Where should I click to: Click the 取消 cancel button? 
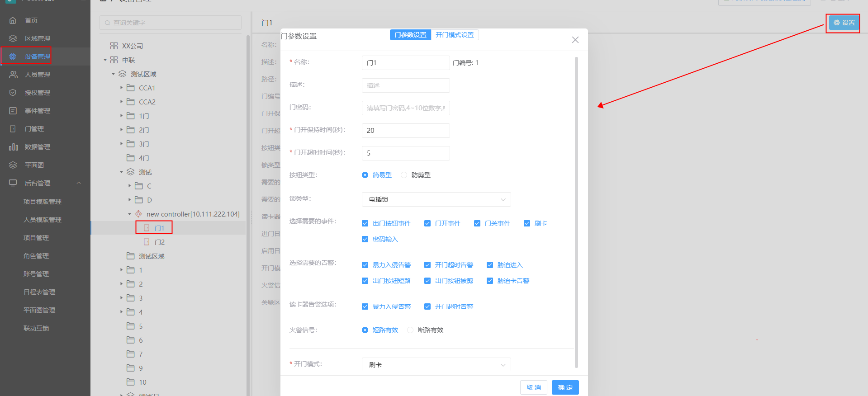534,387
